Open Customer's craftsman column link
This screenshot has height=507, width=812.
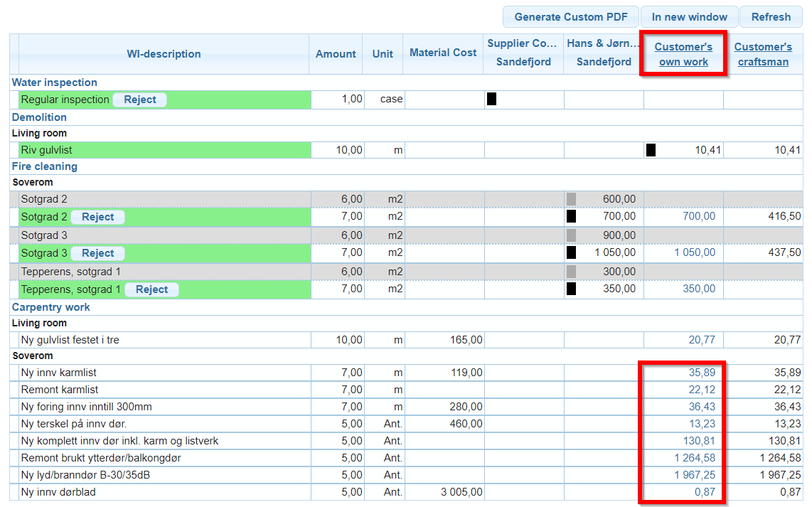click(762, 54)
